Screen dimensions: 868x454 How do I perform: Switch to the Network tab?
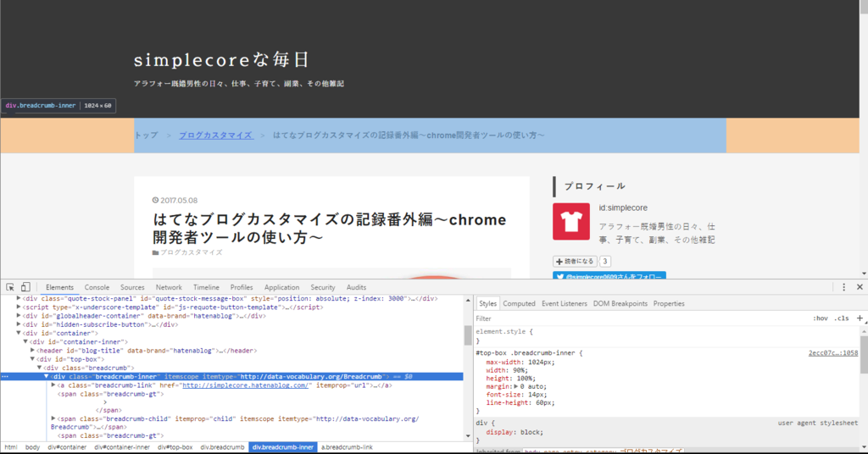169,287
